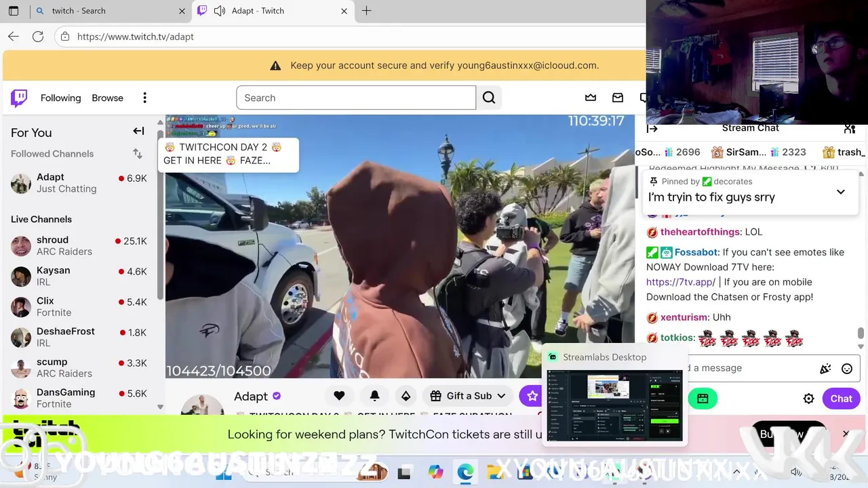This screenshot has width=868, height=488.
Task: Open scump live channel
Action: pos(79,367)
